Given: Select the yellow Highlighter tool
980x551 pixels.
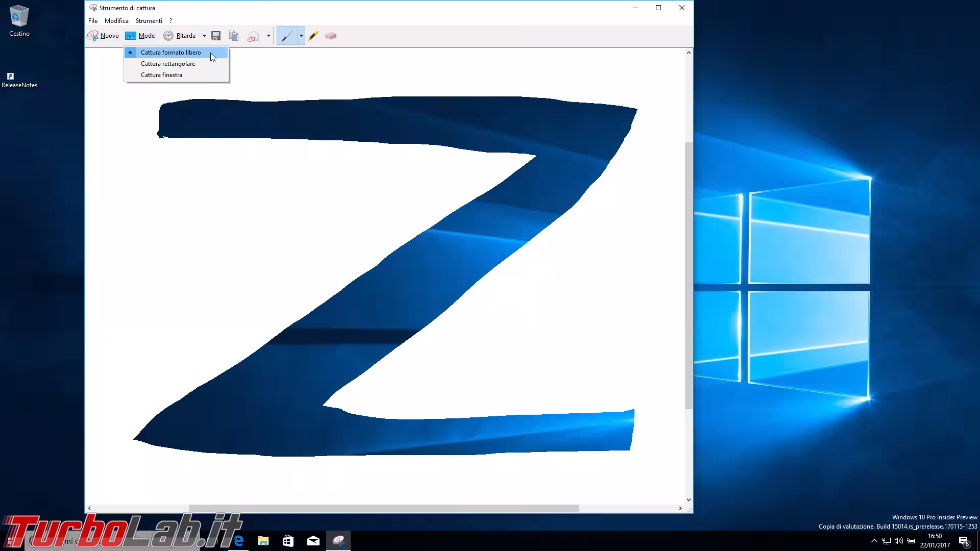Looking at the screenshot, I should (313, 36).
